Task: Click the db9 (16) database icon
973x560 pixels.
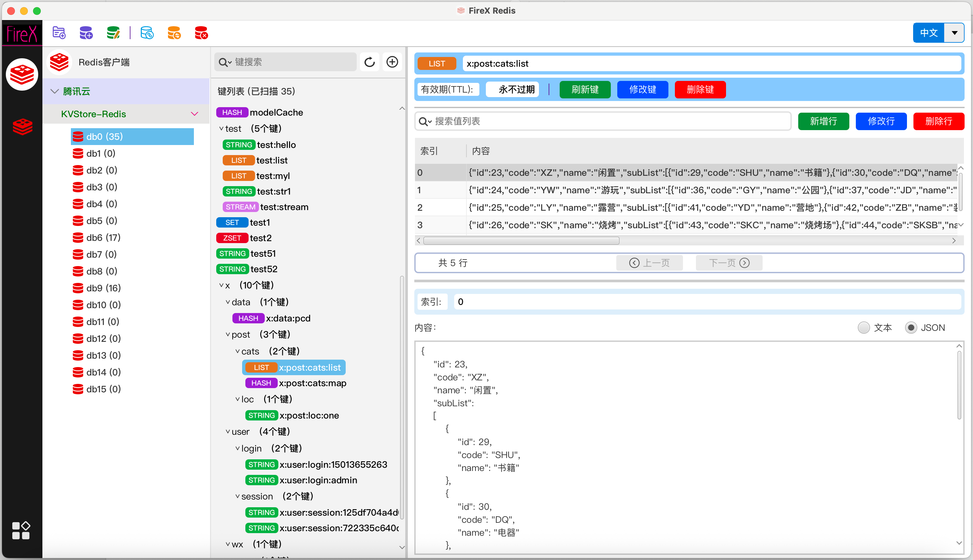Action: (x=78, y=288)
